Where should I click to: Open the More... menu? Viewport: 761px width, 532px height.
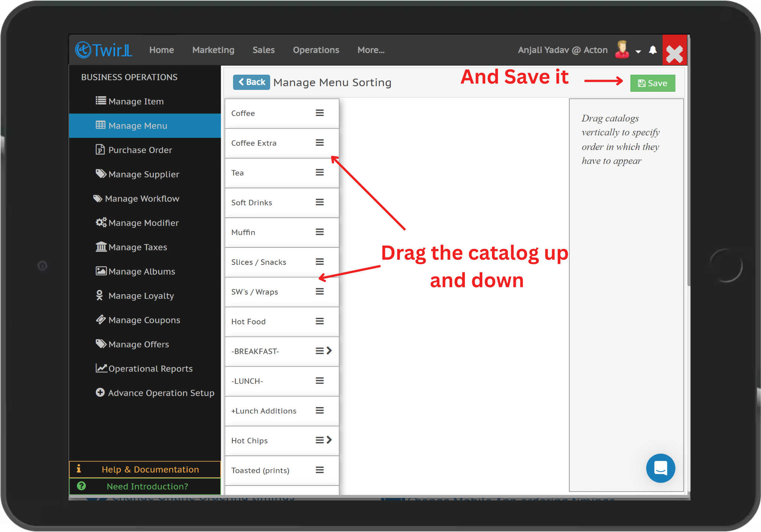pos(371,50)
